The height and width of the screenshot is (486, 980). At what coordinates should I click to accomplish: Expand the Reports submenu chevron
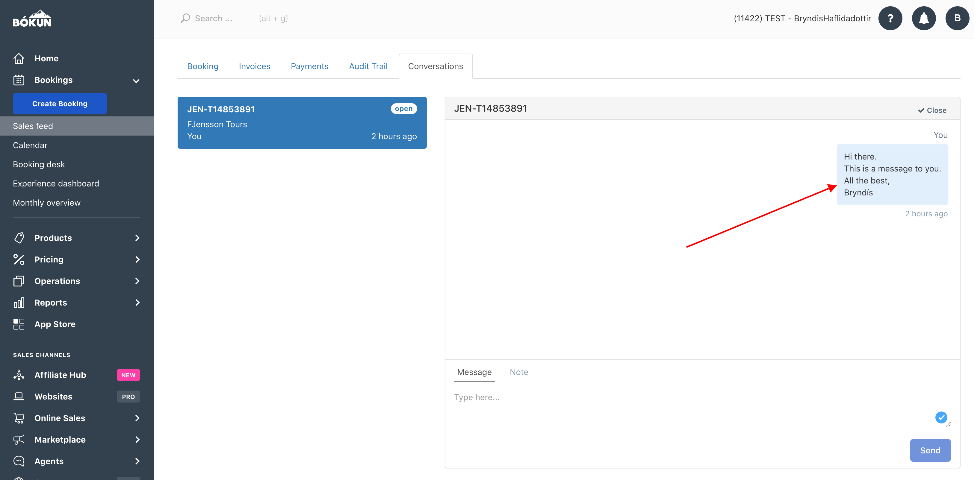pos(138,304)
